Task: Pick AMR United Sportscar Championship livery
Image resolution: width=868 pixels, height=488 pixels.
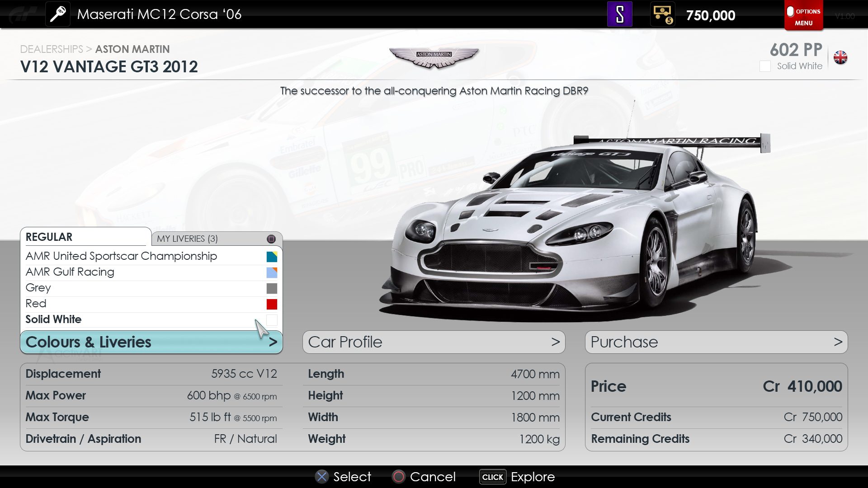Action: pyautogui.click(x=121, y=256)
